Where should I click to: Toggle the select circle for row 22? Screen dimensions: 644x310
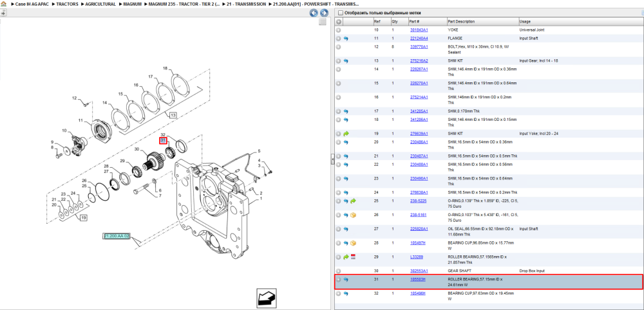coord(339,165)
